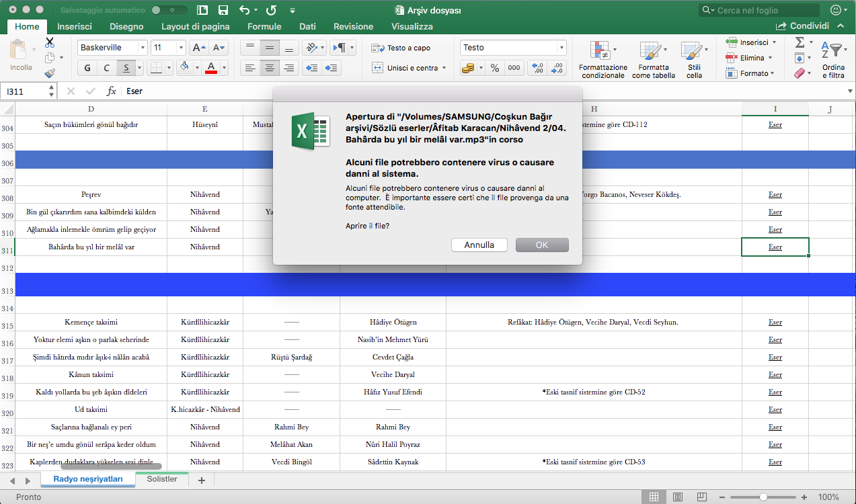The height and width of the screenshot is (504, 856).
Task: Click the increase indent icon
Action: 332,68
